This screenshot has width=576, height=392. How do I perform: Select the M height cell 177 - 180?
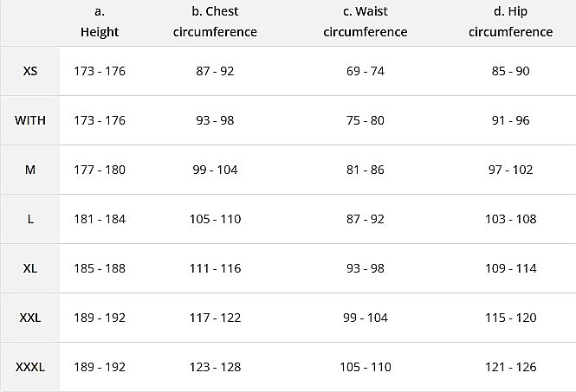tap(100, 170)
